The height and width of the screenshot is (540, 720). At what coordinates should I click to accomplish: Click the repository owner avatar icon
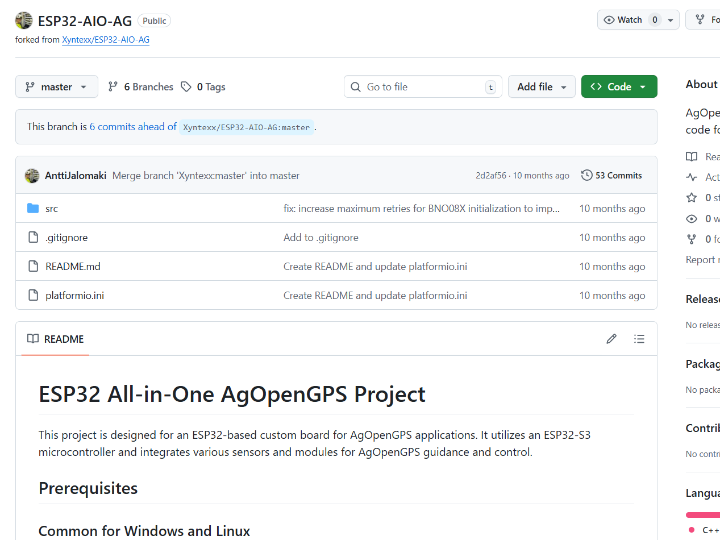point(23,20)
